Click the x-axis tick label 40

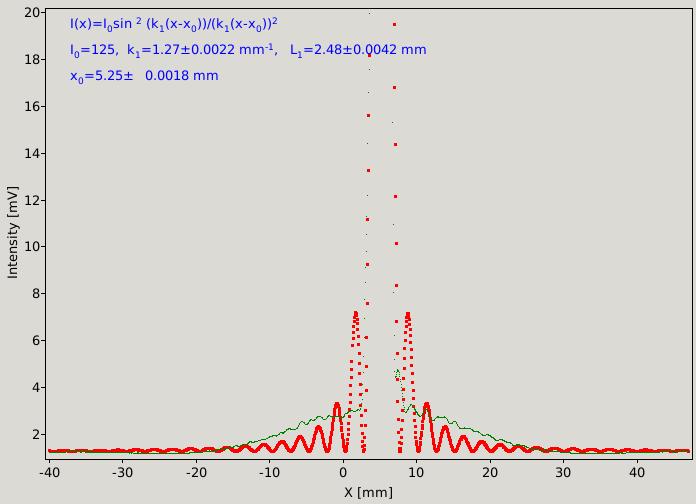637,472
